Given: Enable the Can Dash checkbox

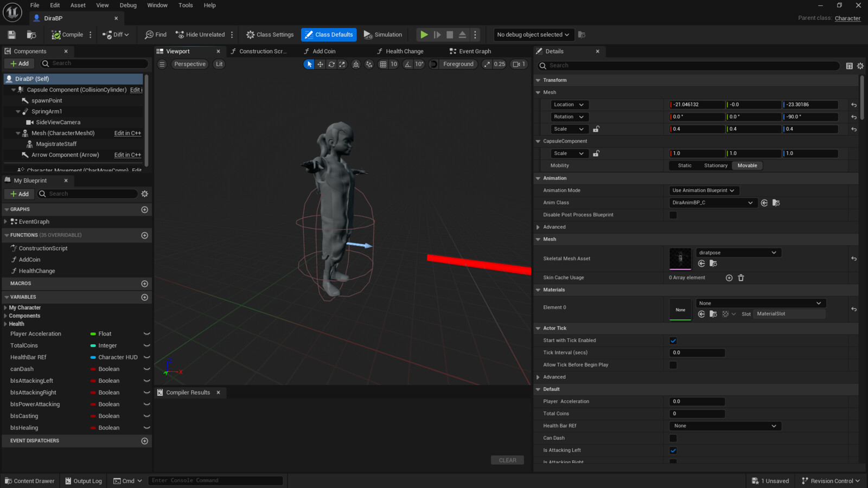Looking at the screenshot, I should pos(673,438).
